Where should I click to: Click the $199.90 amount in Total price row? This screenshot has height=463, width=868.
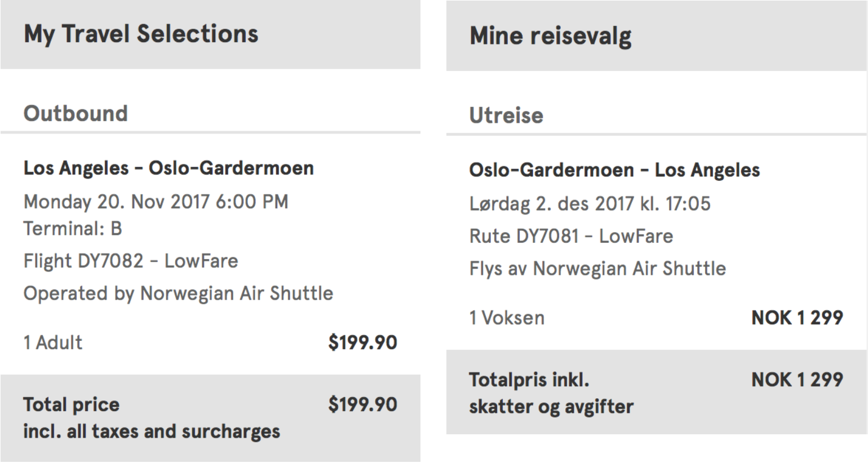pos(363,404)
